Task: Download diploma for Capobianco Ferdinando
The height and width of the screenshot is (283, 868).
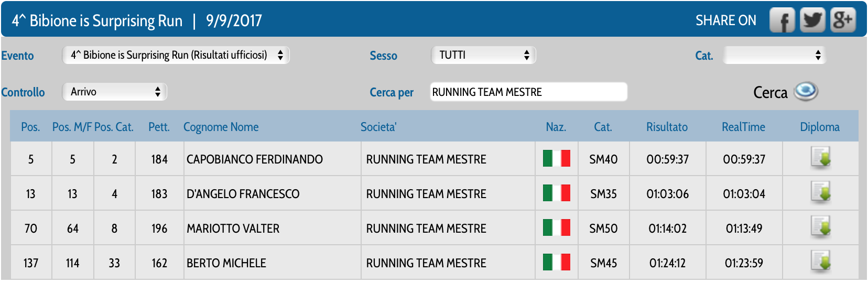Action: pyautogui.click(x=820, y=158)
